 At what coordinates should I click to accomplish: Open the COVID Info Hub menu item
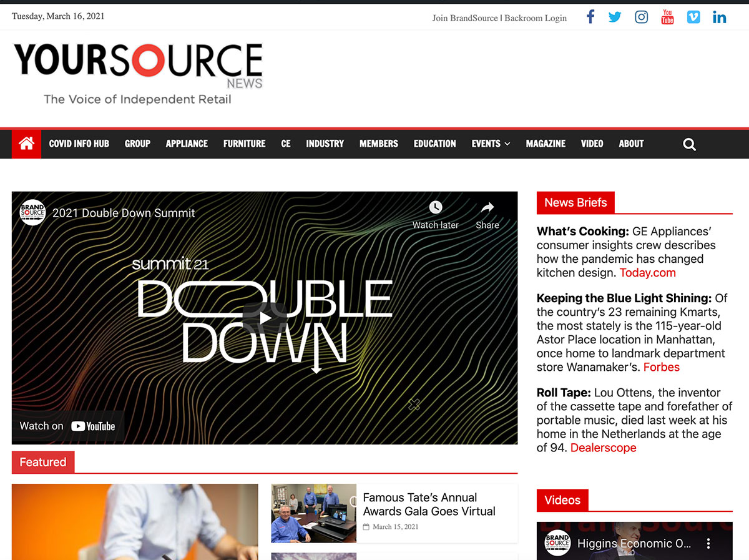pos(79,144)
